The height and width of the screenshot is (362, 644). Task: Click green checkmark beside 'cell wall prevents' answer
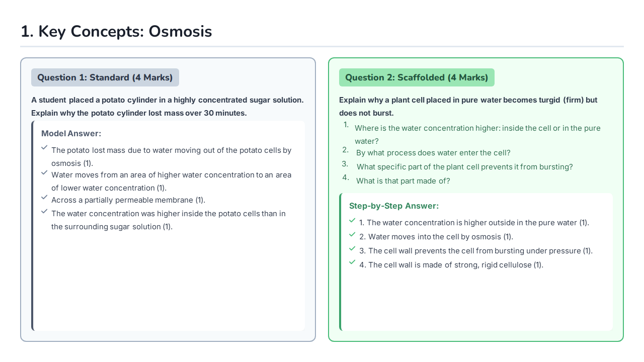coord(352,248)
